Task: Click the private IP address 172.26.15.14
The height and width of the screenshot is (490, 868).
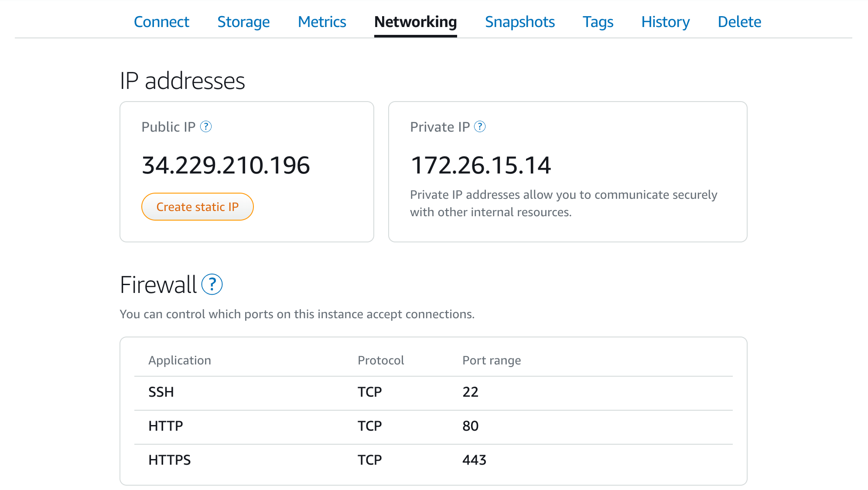Action: [481, 165]
